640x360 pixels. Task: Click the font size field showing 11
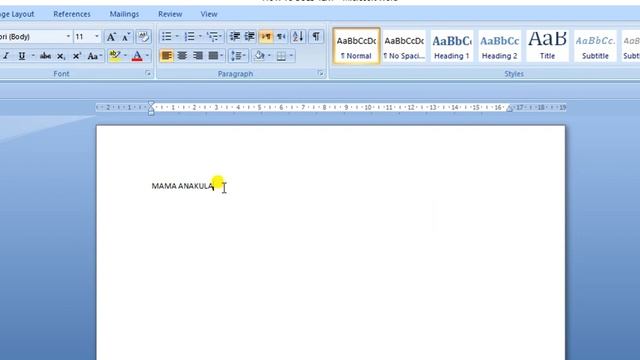(83, 37)
